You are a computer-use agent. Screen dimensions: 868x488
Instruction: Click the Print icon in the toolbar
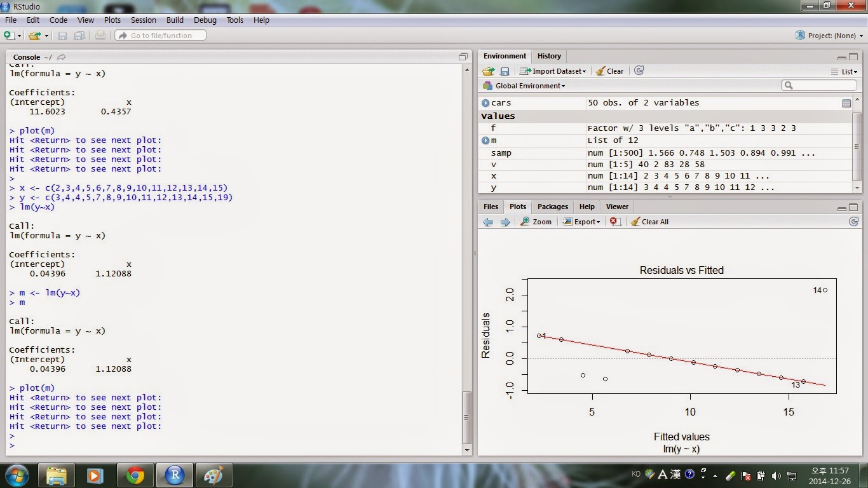tap(100, 36)
